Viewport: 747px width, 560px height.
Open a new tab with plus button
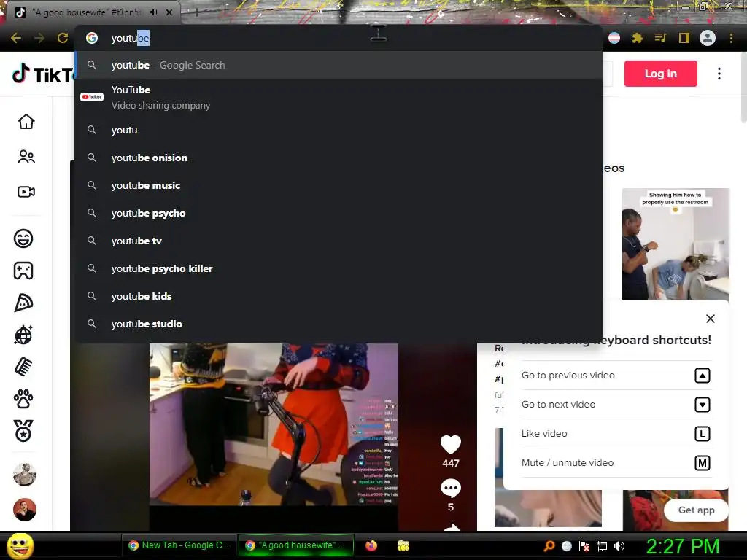pyautogui.click(x=196, y=12)
